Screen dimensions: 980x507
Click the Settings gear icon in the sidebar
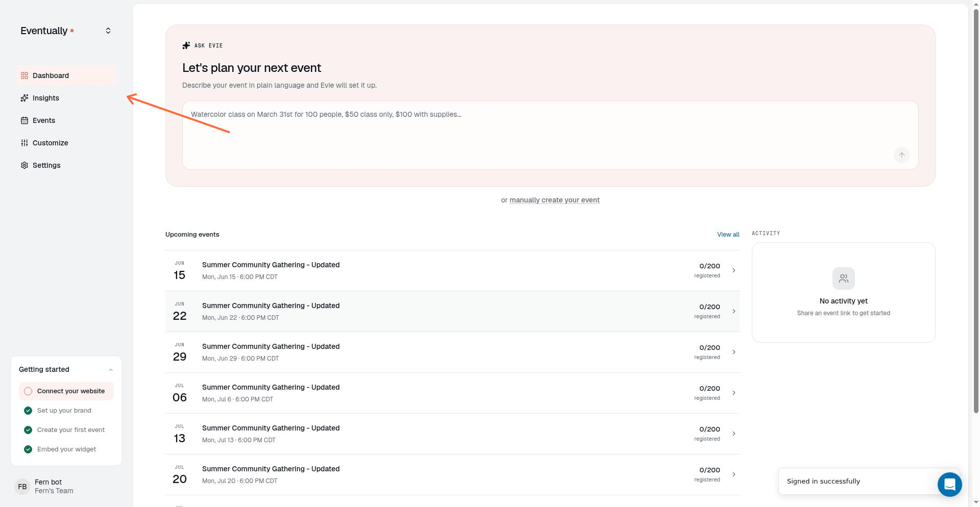pos(24,165)
